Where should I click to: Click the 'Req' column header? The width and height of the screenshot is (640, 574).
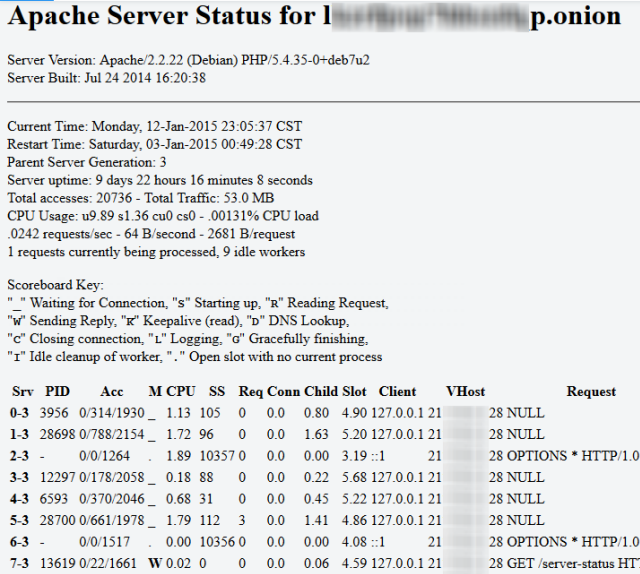pos(251,392)
